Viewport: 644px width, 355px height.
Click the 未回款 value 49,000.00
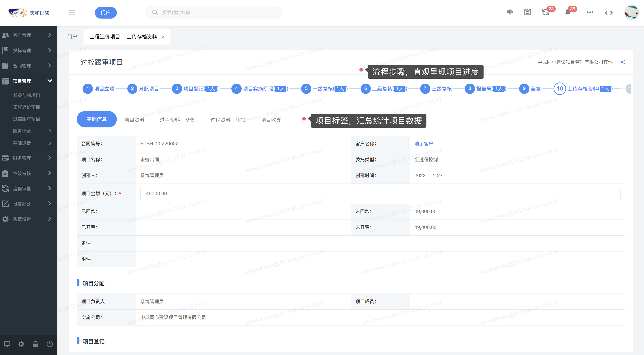pos(425,211)
